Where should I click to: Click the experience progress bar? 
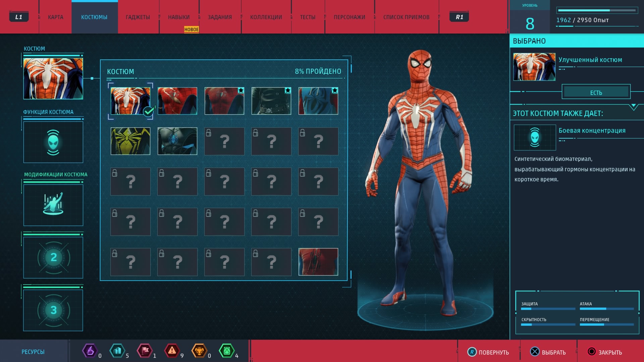pyautogui.click(x=597, y=10)
